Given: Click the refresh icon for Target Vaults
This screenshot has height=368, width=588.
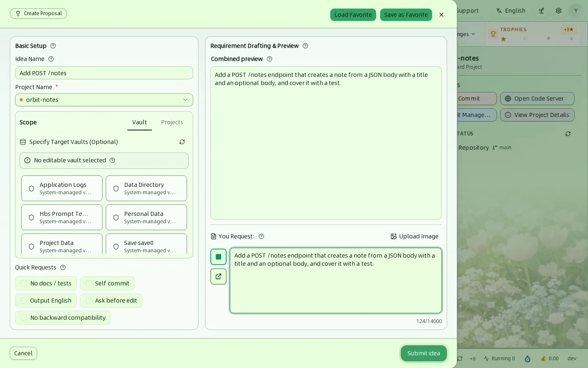Looking at the screenshot, I should [x=182, y=142].
